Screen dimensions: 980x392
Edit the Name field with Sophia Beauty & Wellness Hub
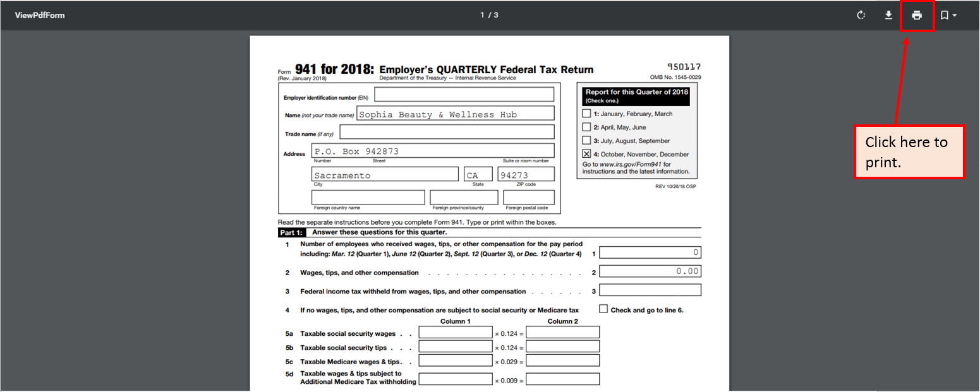pyautogui.click(x=455, y=114)
